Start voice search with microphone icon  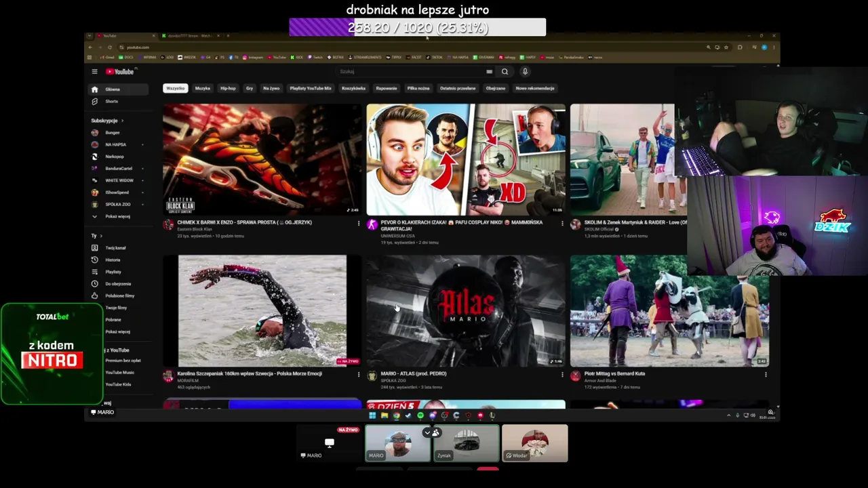pyautogui.click(x=525, y=71)
